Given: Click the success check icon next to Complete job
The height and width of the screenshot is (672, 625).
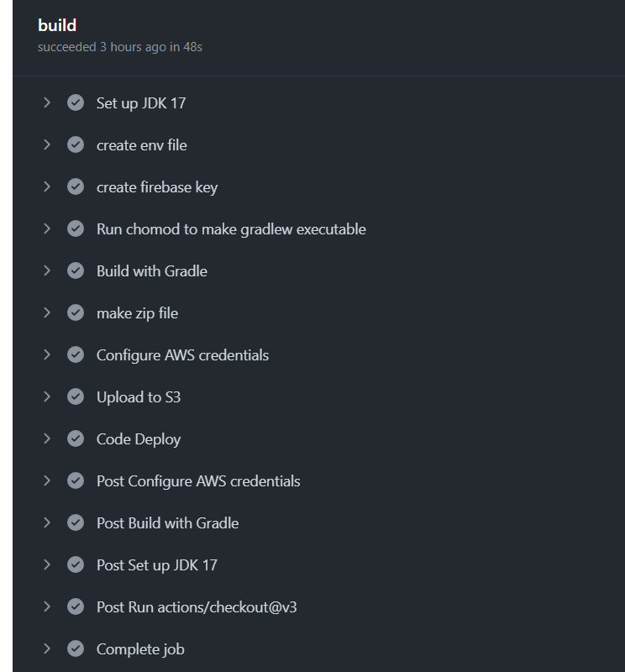Looking at the screenshot, I should pos(76,648).
